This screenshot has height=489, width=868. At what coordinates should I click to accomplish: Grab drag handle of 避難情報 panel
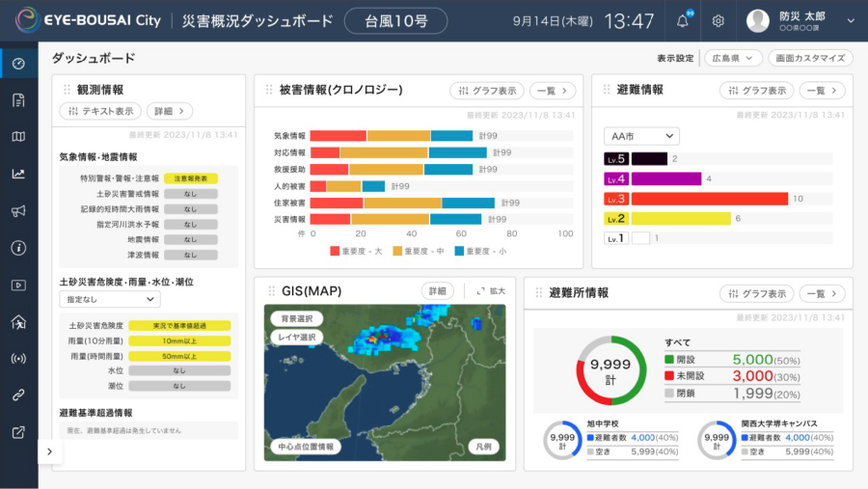[607, 90]
